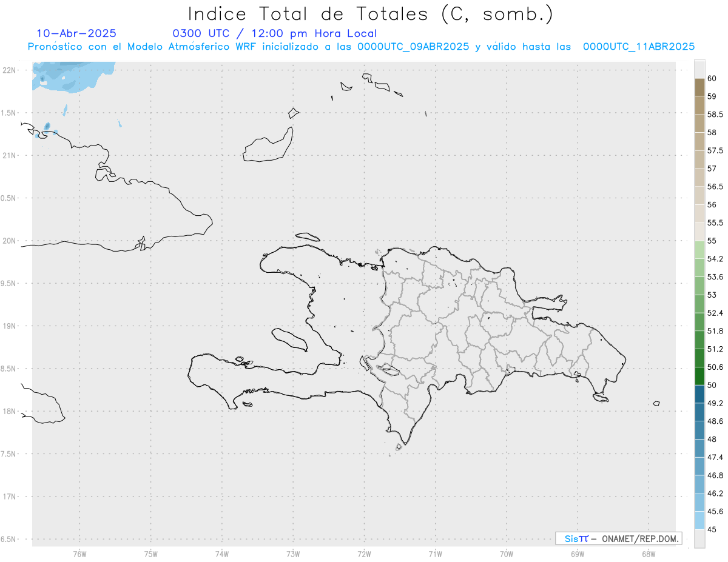Click the colorbar label '46.2'

(x=715, y=493)
